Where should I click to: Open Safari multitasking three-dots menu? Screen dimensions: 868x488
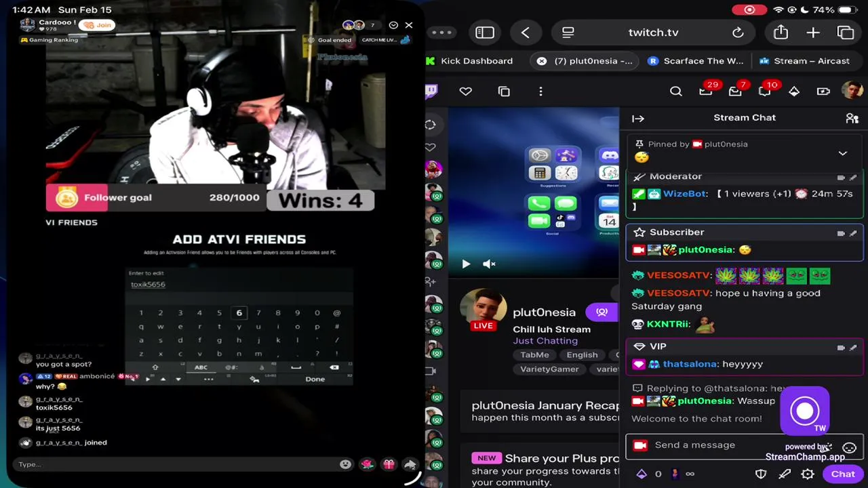(441, 33)
